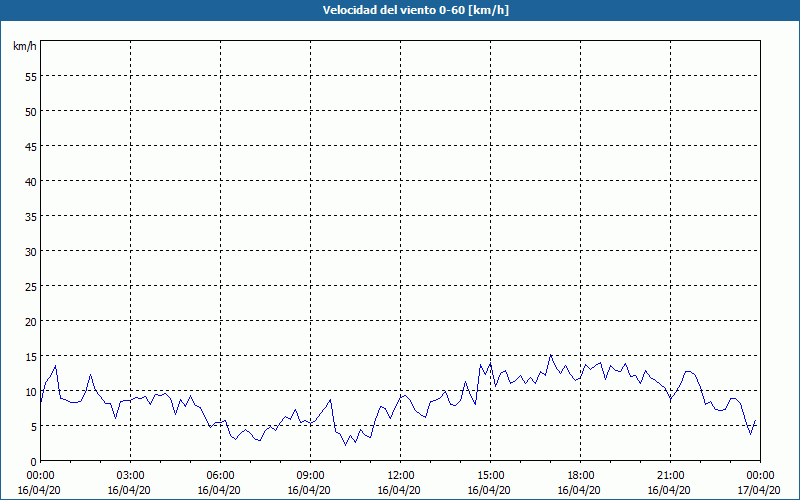
Task: Select the '35' y-axis value label
Action: [31, 217]
